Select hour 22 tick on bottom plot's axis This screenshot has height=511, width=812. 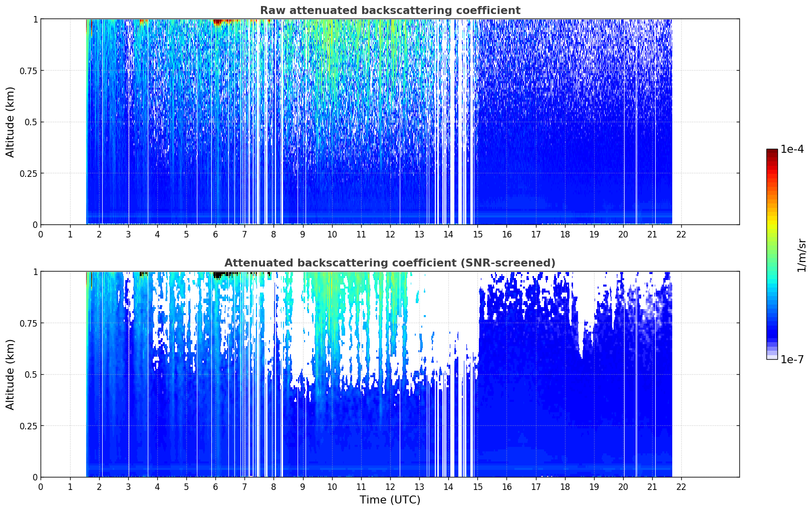(681, 486)
